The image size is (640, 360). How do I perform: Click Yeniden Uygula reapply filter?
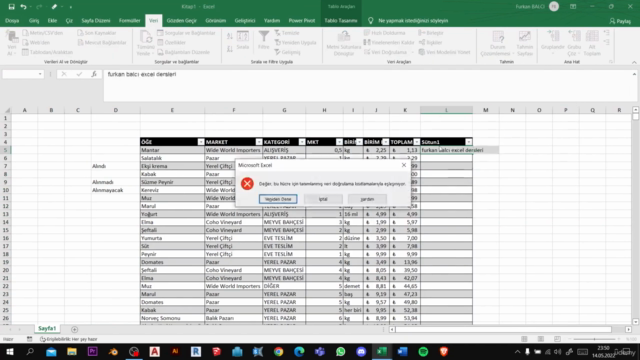pos(295,42)
